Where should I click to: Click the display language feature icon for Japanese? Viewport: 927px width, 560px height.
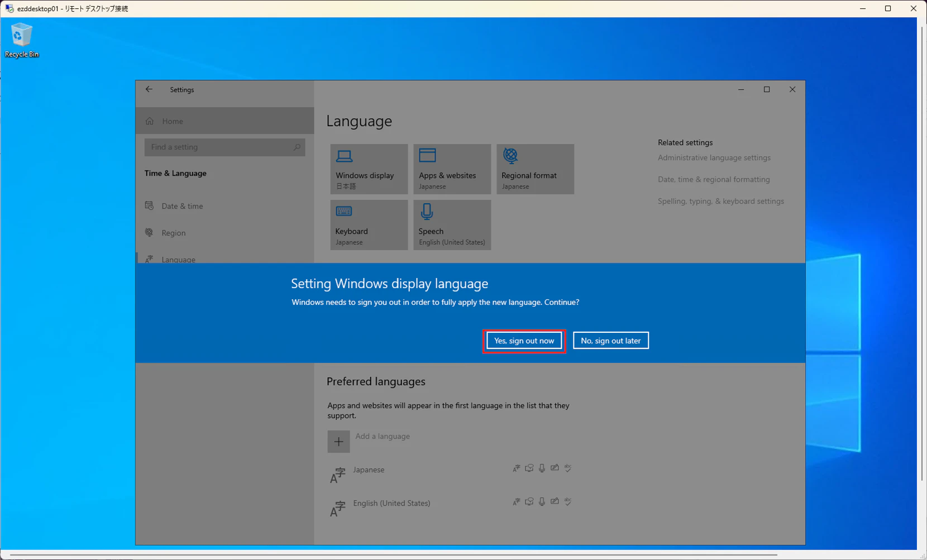[517, 468]
